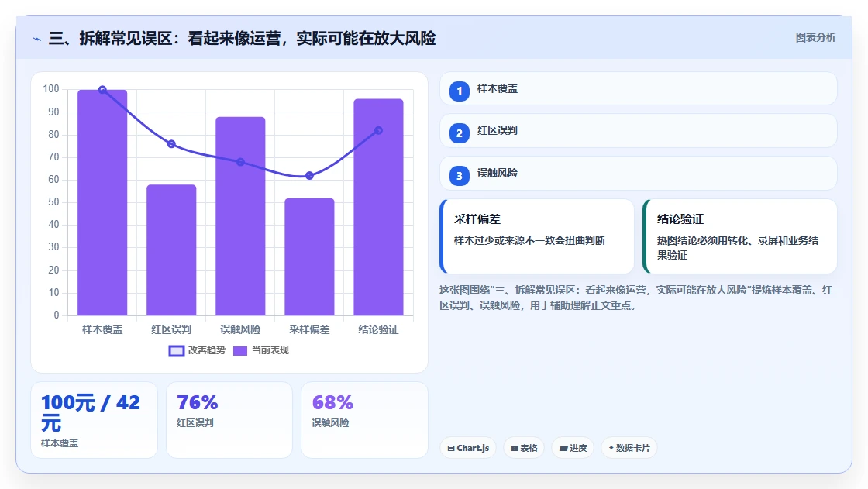Click the 表格 tag
Image resolution: width=868 pixels, height=489 pixels.
[x=524, y=448]
